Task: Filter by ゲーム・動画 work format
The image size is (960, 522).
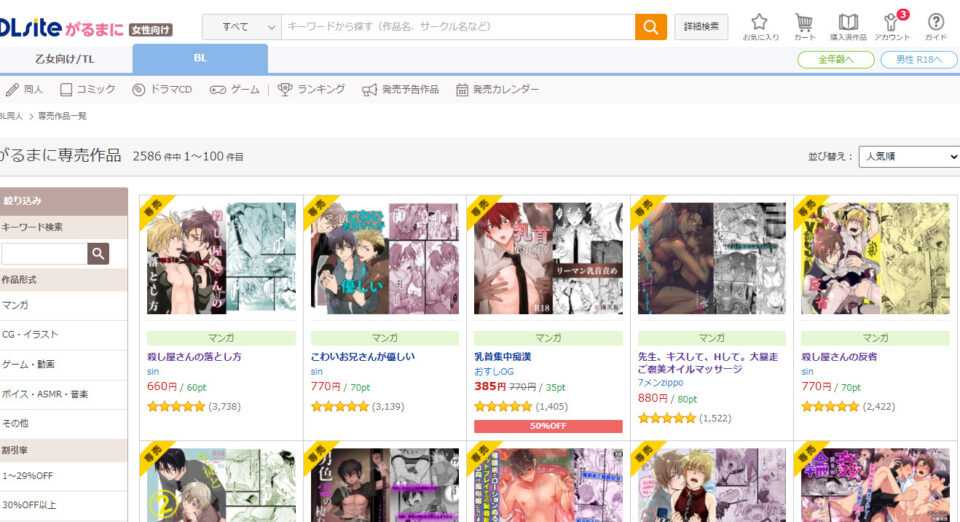Action: [64, 364]
